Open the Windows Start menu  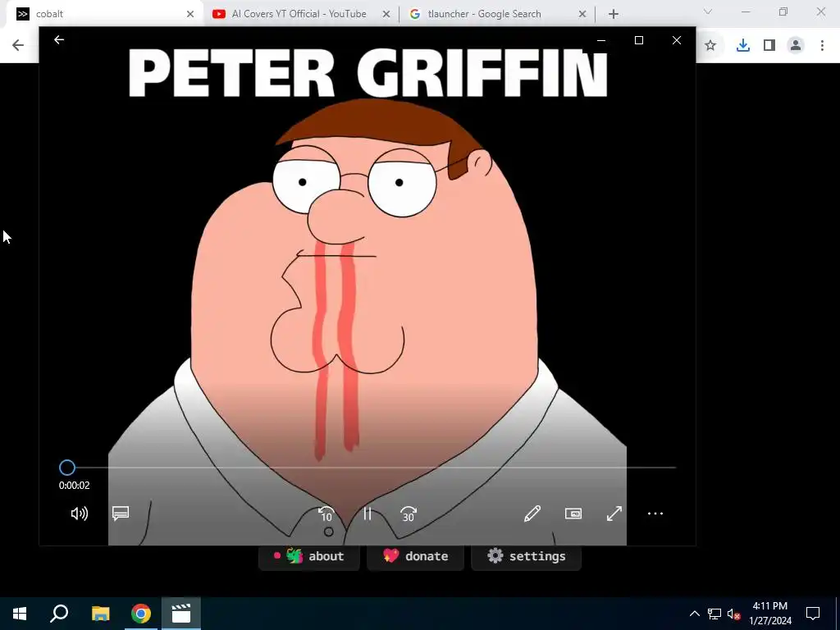20,614
